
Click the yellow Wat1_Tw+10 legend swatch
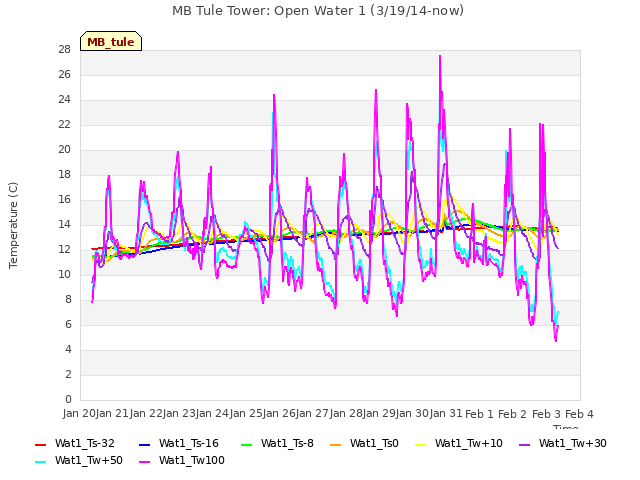tap(420, 444)
